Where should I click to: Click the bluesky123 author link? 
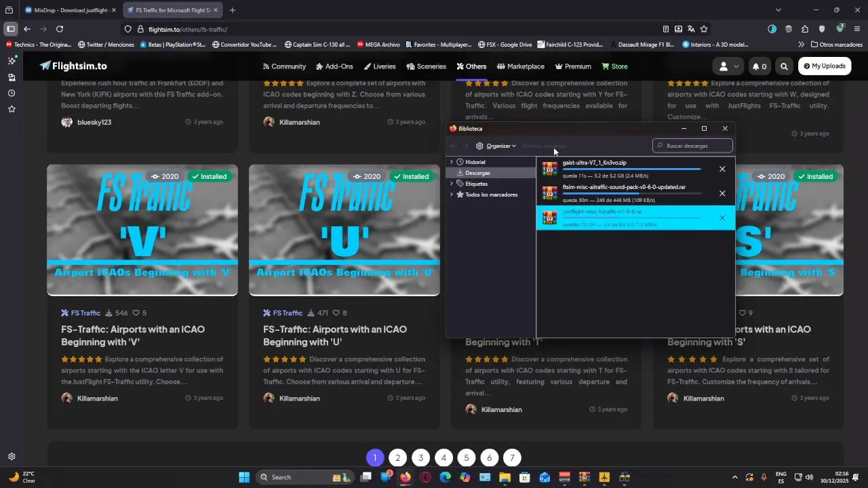[x=94, y=123]
